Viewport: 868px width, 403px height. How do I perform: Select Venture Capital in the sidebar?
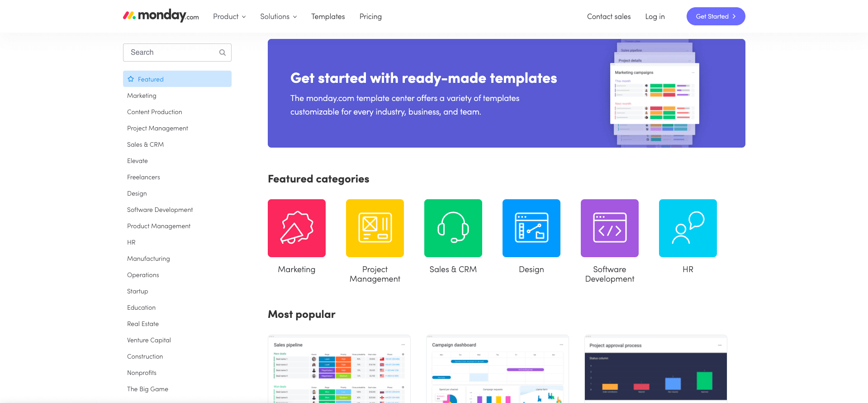tap(149, 340)
